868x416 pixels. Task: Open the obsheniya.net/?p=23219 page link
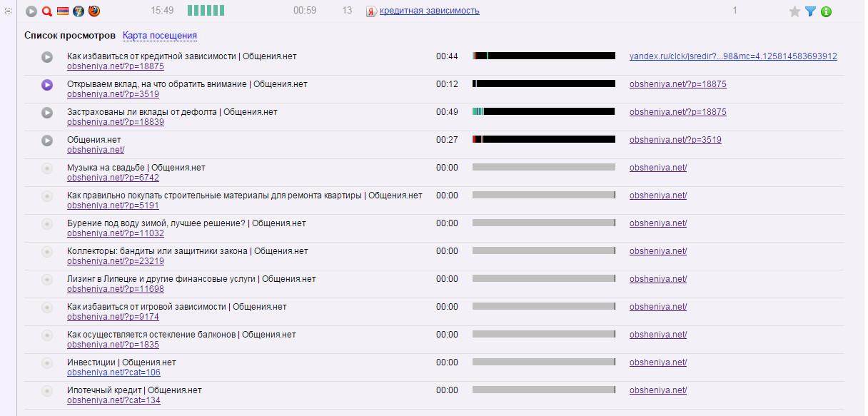[x=116, y=260]
